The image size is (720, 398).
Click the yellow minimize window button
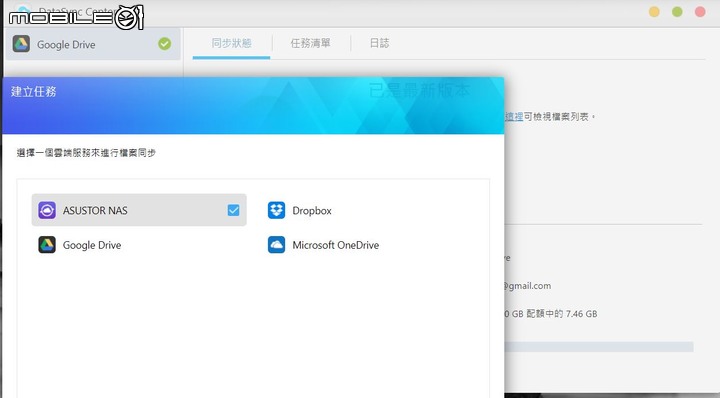pyautogui.click(x=654, y=12)
